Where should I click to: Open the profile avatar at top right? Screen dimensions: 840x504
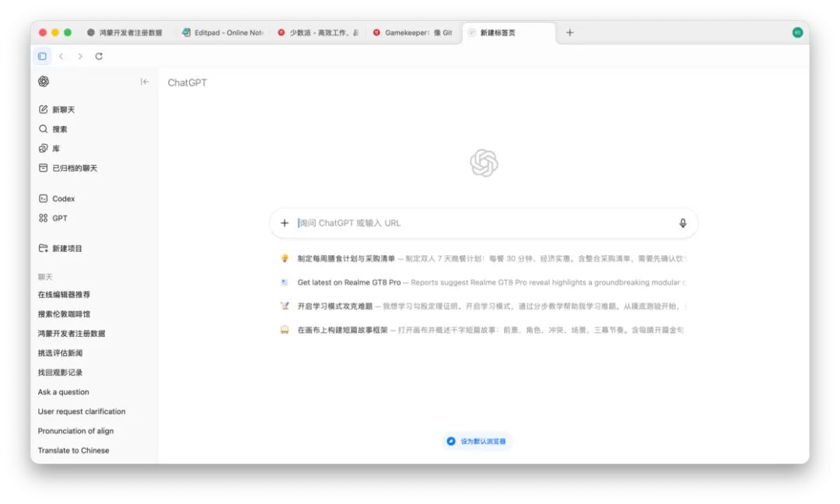797,33
